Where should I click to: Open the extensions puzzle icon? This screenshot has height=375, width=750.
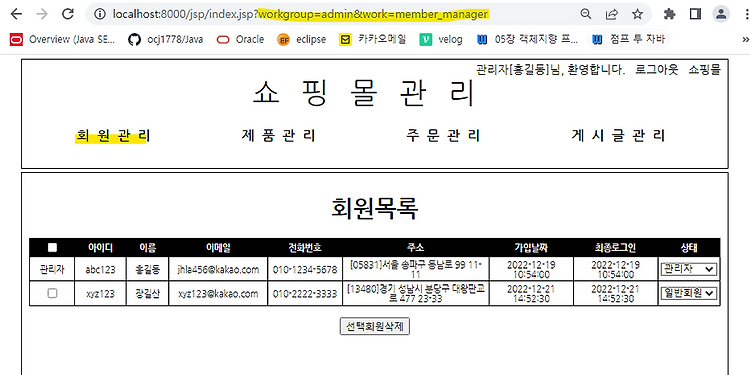coord(669,14)
